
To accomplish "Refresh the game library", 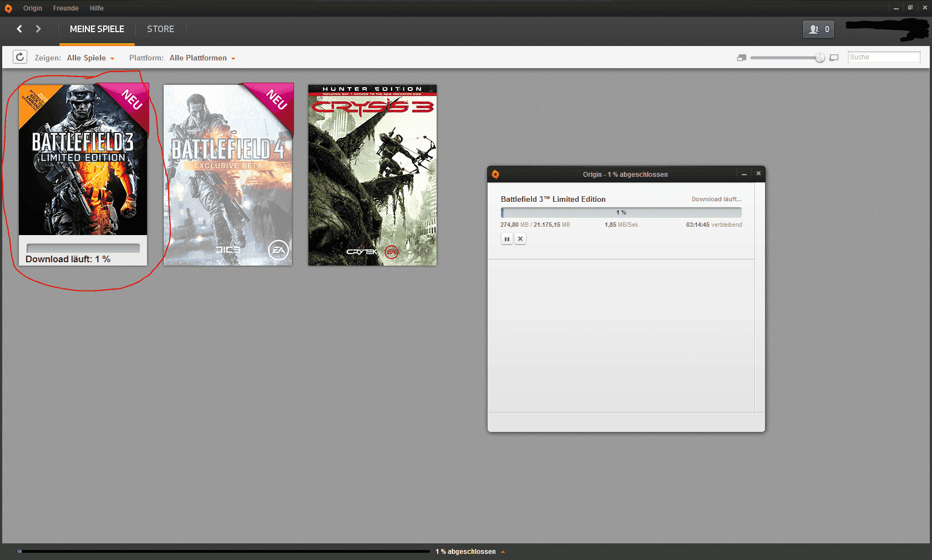I will coord(20,57).
